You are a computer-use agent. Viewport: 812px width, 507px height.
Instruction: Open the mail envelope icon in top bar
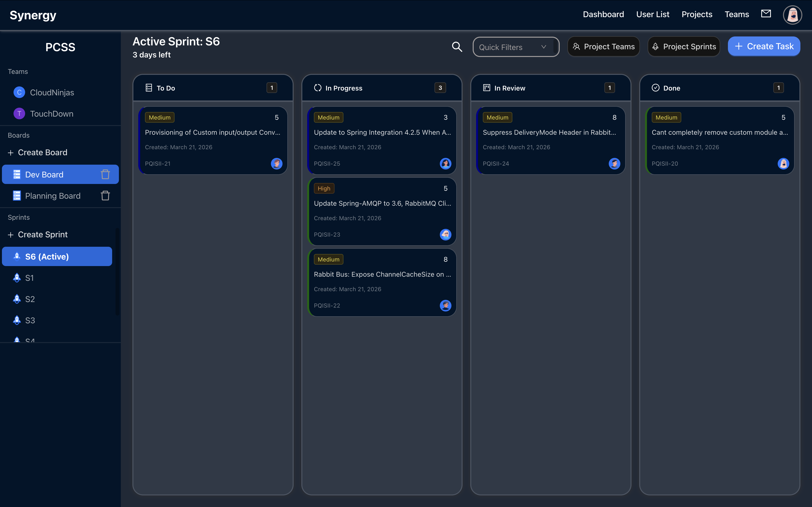point(766,14)
